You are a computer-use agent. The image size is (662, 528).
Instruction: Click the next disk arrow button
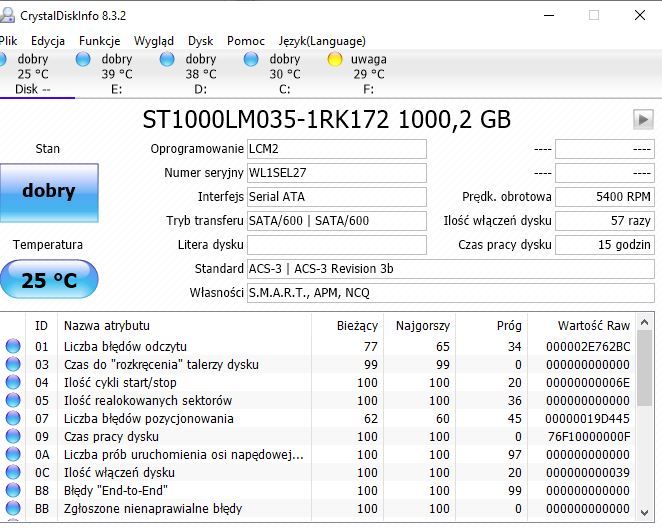(643, 119)
